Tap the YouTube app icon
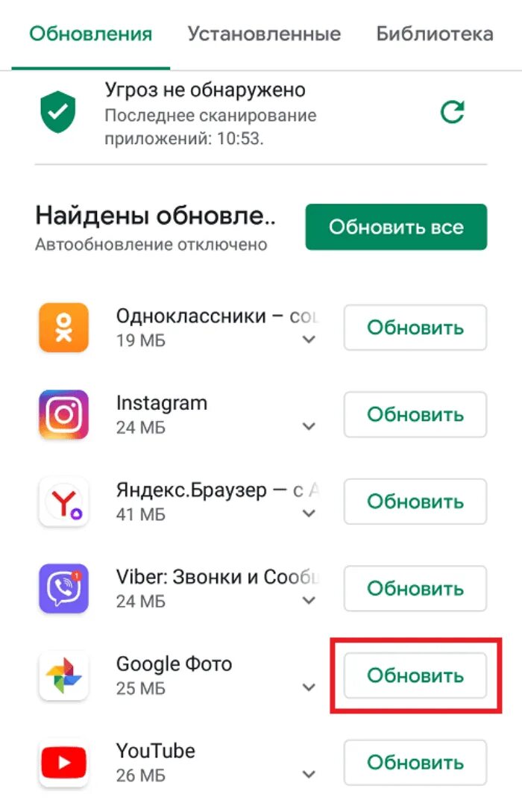 pyautogui.click(x=63, y=762)
